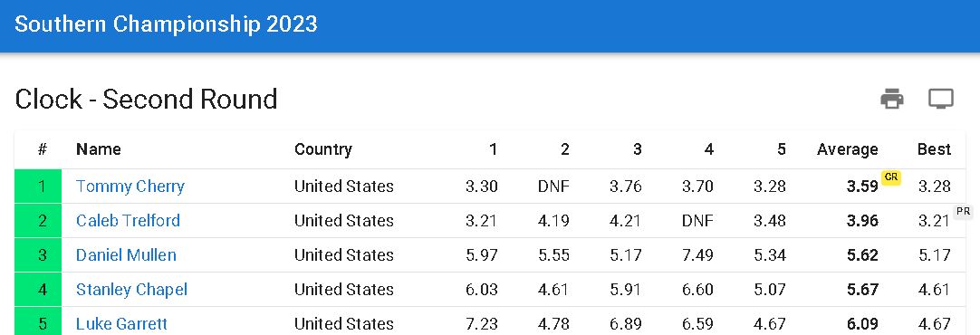Open Stanley Chapel's results link
The width and height of the screenshot is (980, 335).
(x=132, y=290)
